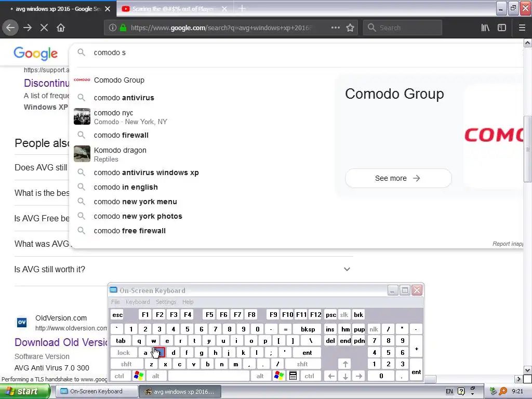Screen dimensions: 532x399
Task: Toggle the right alt key on the on-screen keyboard
Action: (260, 376)
